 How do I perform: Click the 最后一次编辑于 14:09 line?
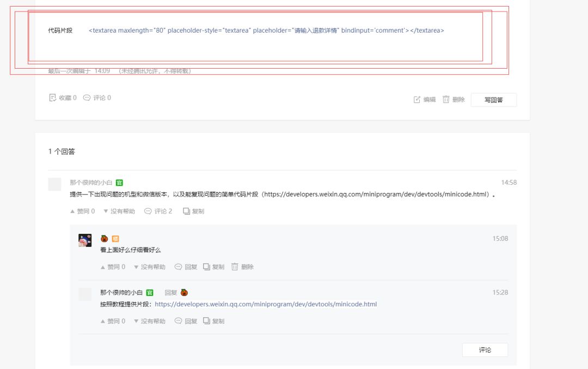tap(120, 70)
